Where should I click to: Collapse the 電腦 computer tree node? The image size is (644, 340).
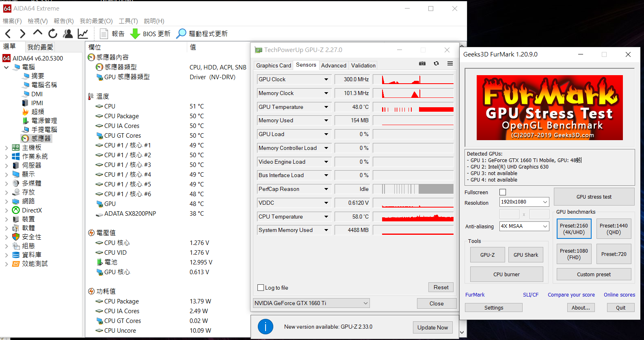(6, 67)
